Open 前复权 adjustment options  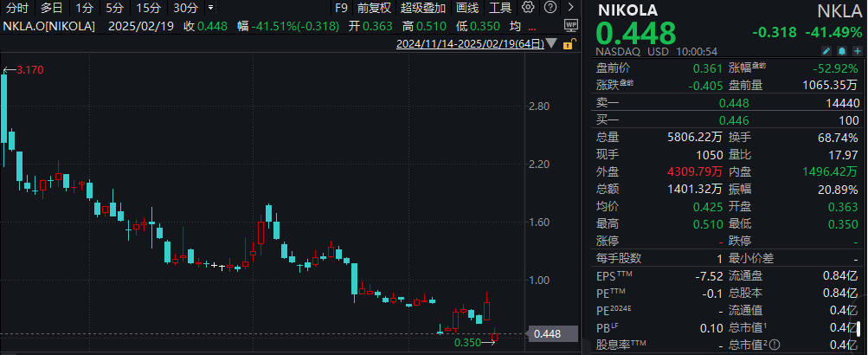pyautogui.click(x=374, y=9)
